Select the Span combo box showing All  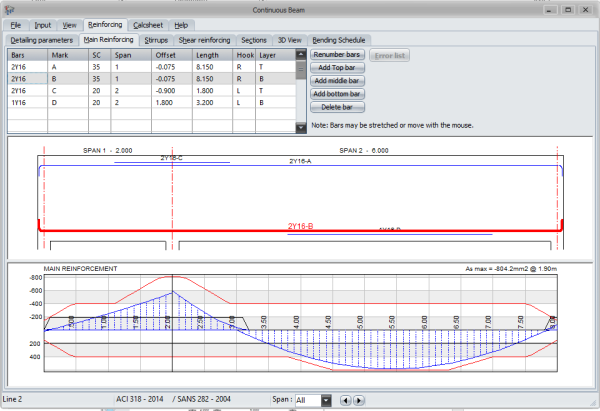pyautogui.click(x=313, y=400)
